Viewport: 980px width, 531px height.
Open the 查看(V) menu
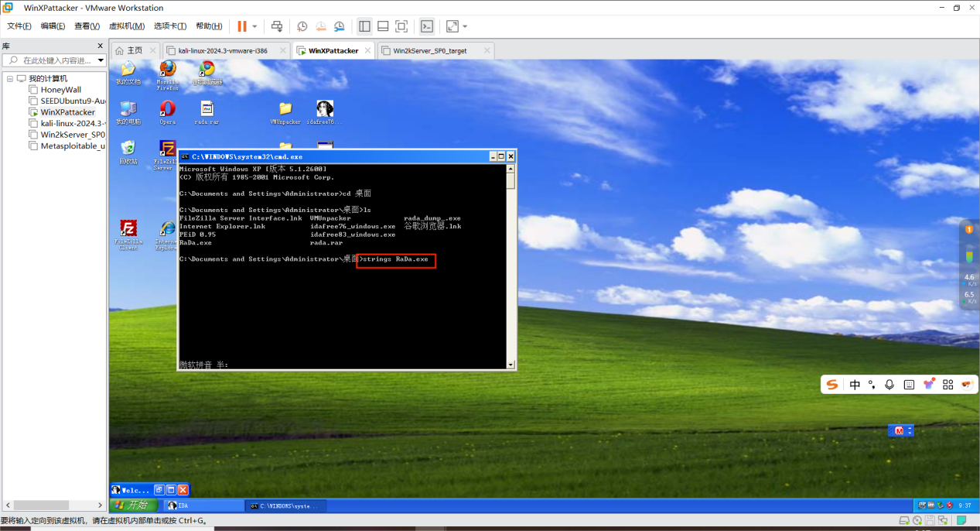tap(87, 26)
